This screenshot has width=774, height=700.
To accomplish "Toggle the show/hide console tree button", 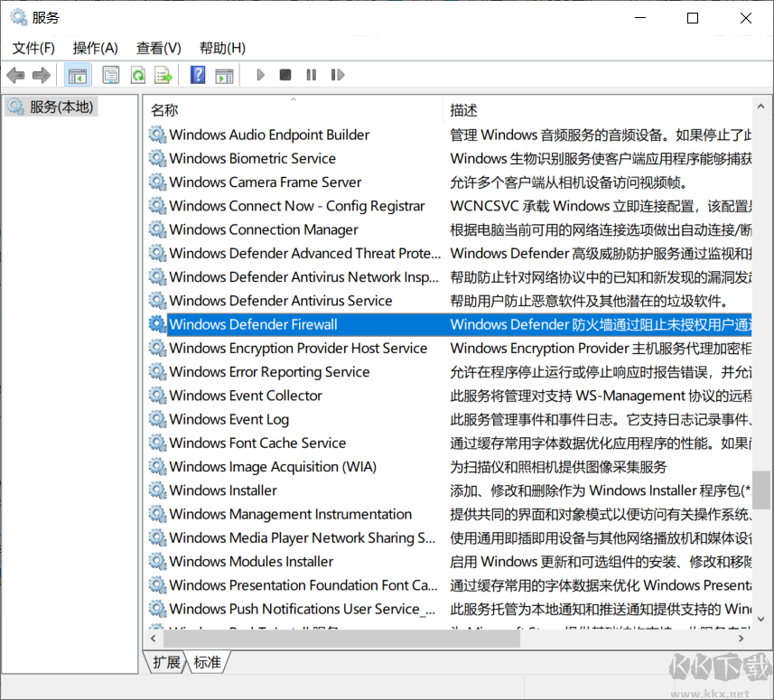I will click(78, 75).
